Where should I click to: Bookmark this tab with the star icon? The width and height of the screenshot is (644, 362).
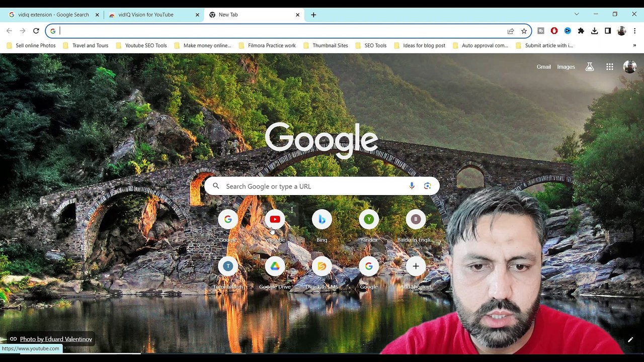pyautogui.click(x=524, y=31)
